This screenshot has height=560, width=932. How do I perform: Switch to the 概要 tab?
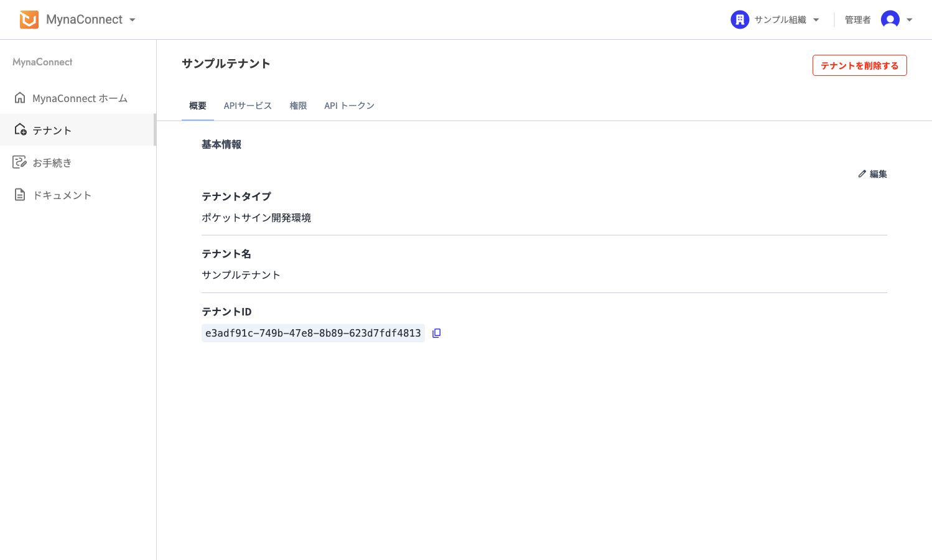198,106
